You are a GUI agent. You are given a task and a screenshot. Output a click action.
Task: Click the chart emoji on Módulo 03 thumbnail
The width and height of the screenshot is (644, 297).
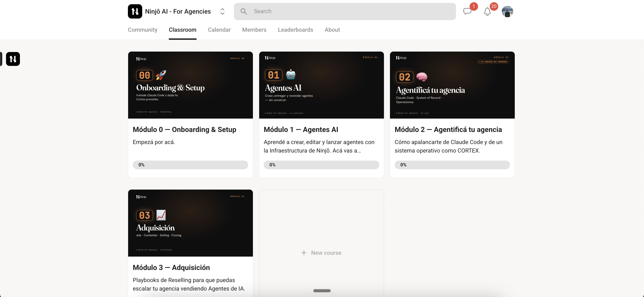pyautogui.click(x=161, y=215)
